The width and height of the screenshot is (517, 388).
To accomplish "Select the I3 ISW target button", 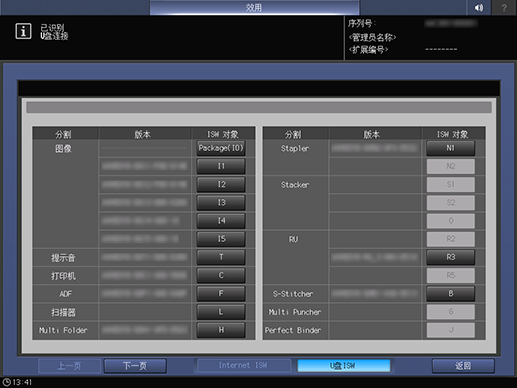I will (x=221, y=202).
